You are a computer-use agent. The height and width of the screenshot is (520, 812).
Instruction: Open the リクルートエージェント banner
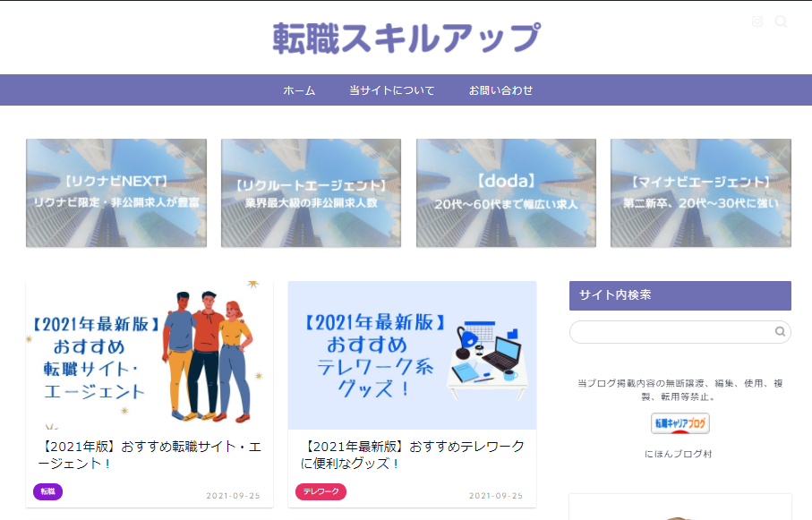(310, 192)
